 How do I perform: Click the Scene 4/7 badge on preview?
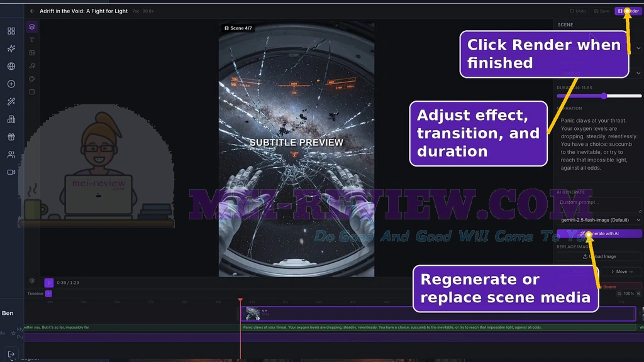tap(238, 28)
